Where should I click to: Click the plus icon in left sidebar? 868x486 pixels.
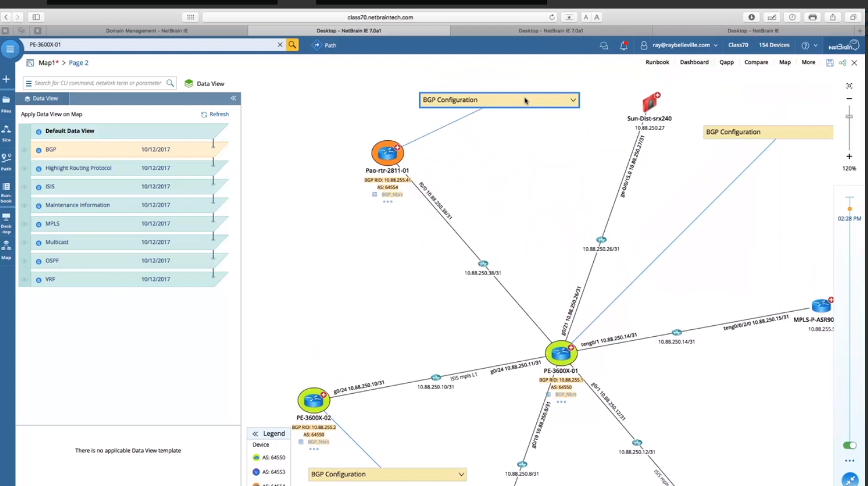[x=6, y=79]
